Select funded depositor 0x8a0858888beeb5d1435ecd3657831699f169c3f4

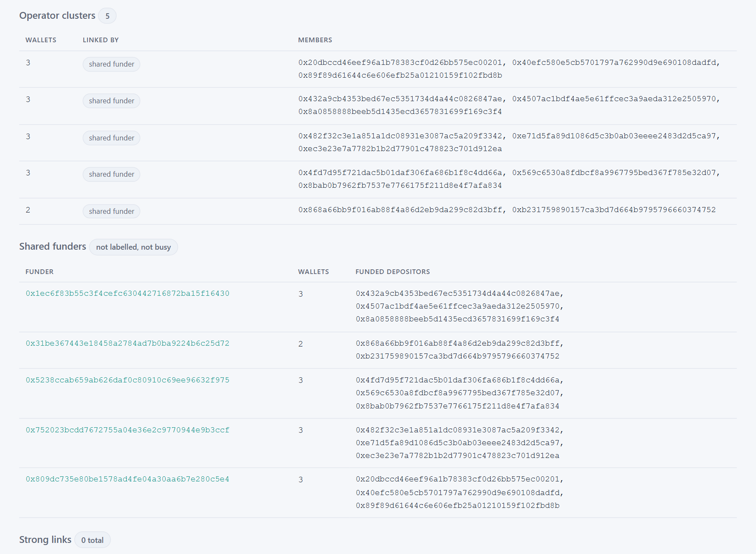[x=457, y=319]
